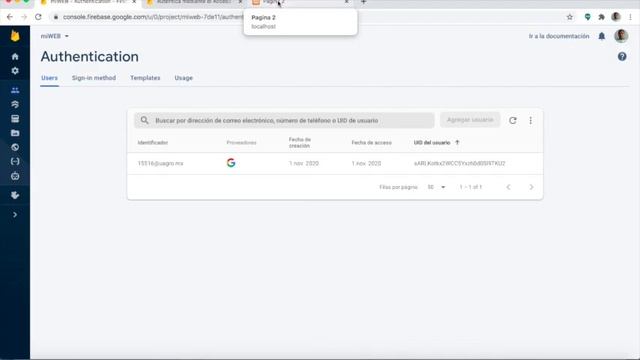Click search magnifier icon

144,120
